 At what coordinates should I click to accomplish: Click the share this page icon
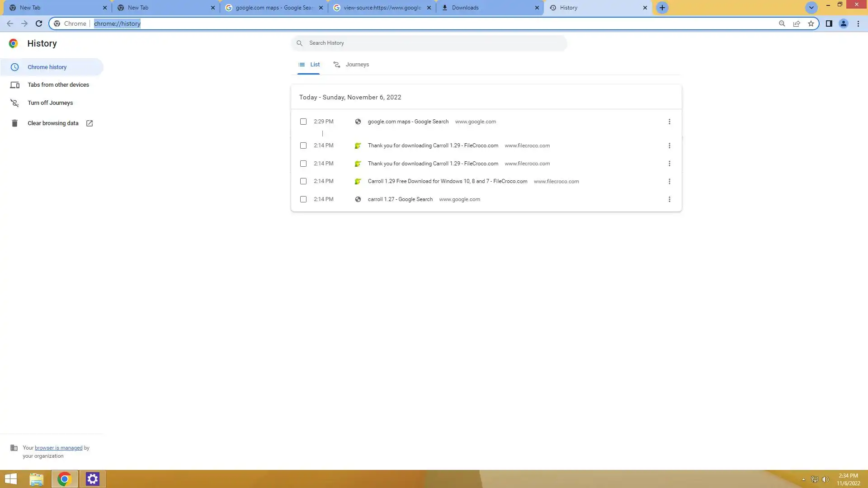coord(797,23)
